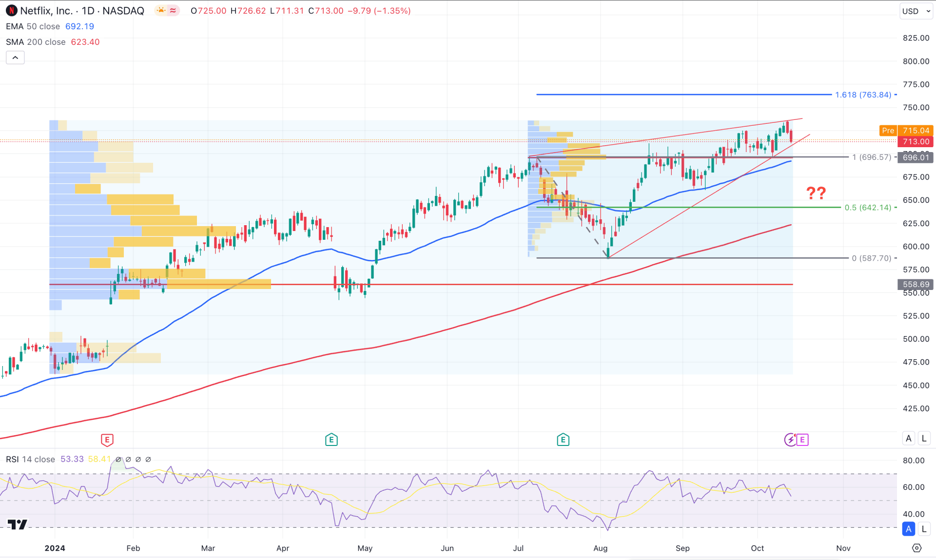This screenshot has height=560, width=936.
Task: Click the purple lightning latest-news icon
Action: [790, 440]
